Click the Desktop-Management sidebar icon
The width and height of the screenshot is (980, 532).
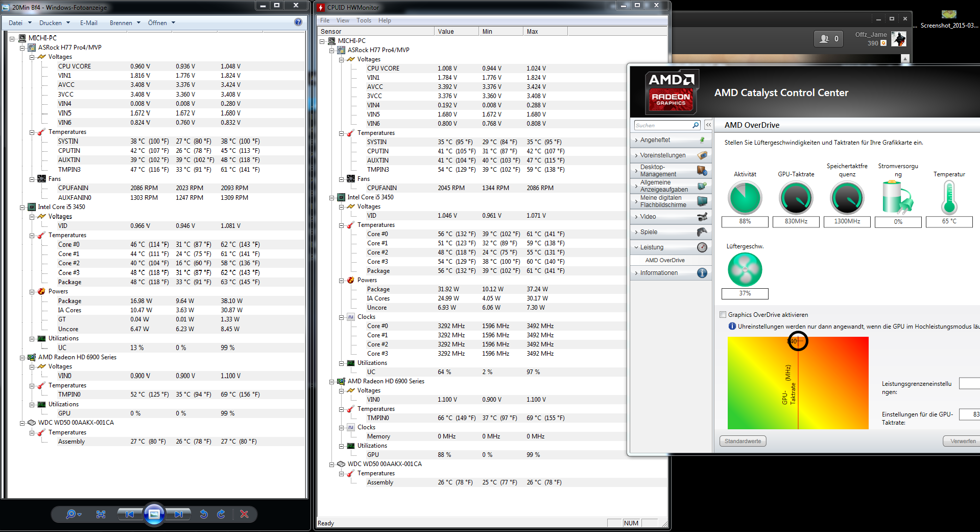[x=702, y=171]
